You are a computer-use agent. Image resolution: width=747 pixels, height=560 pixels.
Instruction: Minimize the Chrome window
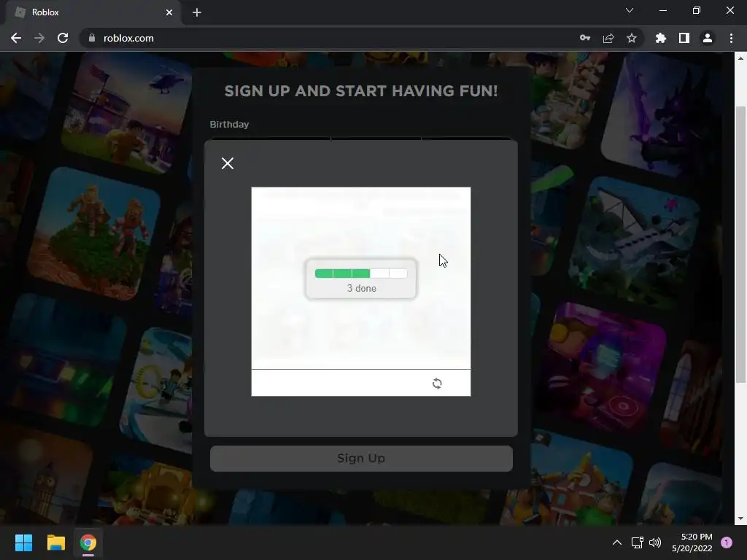point(662,10)
